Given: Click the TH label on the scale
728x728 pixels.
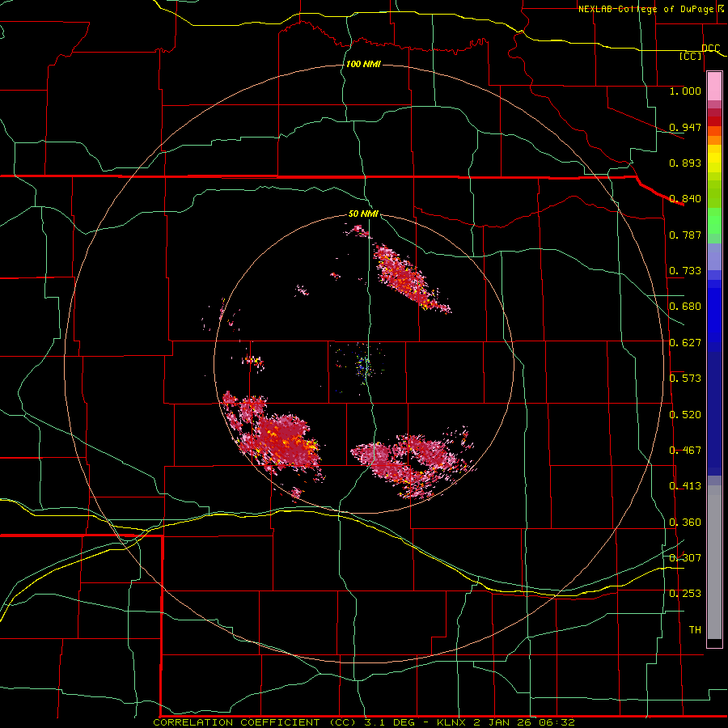Looking at the screenshot, I should pos(695,630).
